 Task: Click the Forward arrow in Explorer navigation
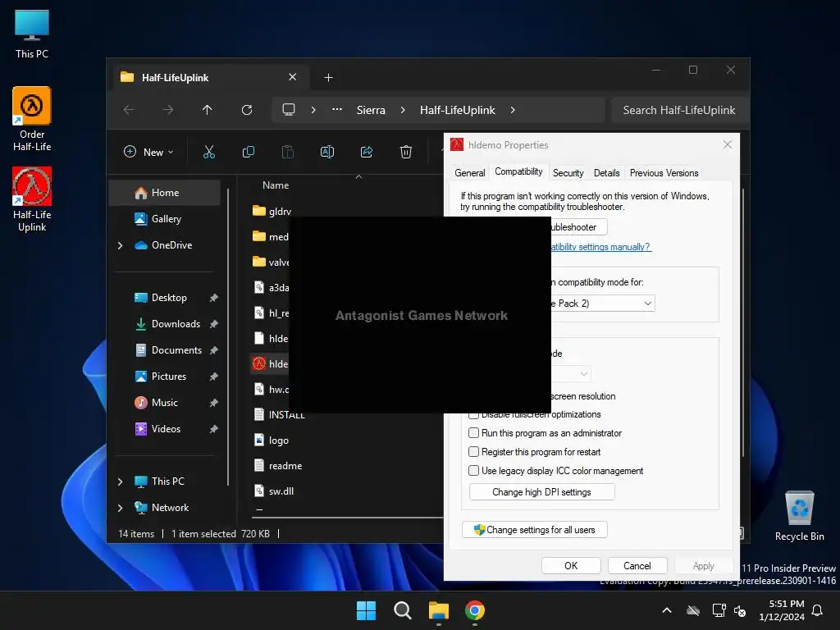(x=167, y=110)
